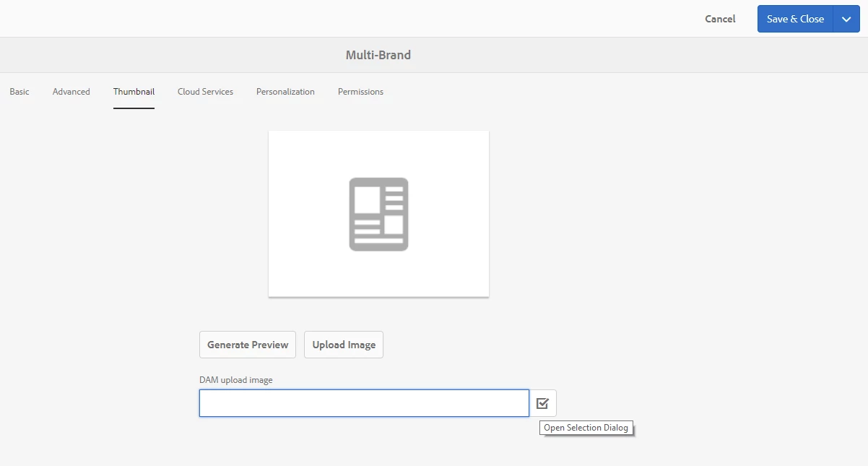The image size is (868, 466).
Task: Click the Save & Close button
Action: tap(795, 19)
